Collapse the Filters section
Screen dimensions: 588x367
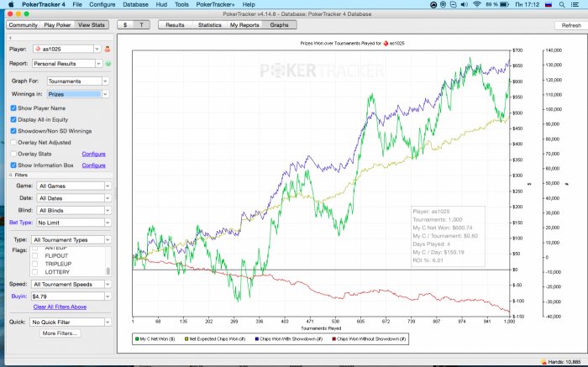tap(10, 175)
